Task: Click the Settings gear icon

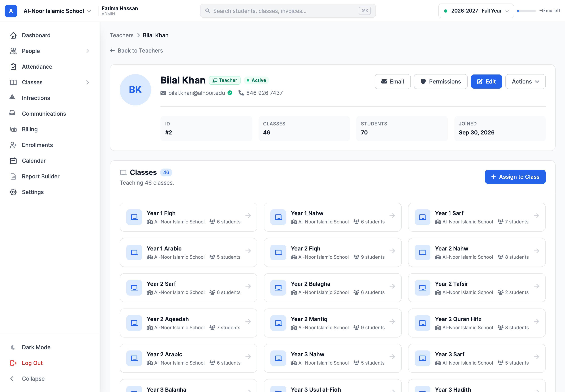Action: click(x=13, y=192)
